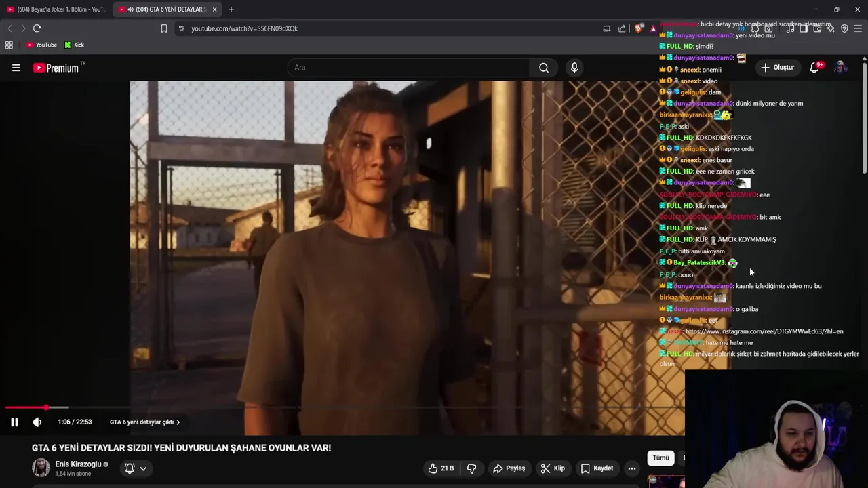This screenshot has height=488, width=868.
Task: Go back in browser history
Action: [9, 28]
